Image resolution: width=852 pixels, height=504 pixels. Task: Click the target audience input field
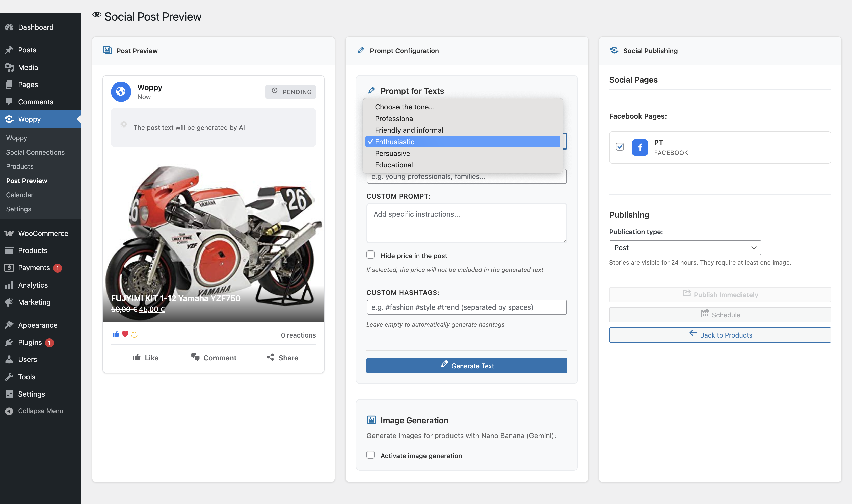[467, 177]
